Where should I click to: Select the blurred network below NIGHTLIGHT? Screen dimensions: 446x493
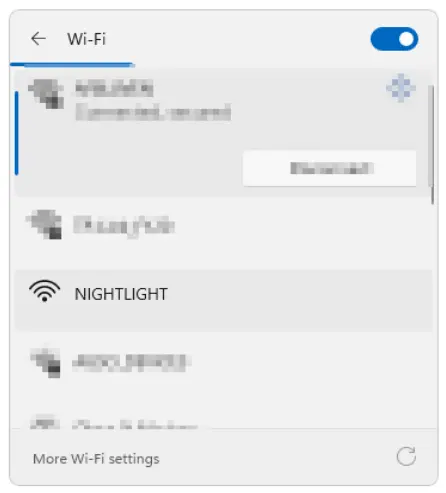pos(132,363)
